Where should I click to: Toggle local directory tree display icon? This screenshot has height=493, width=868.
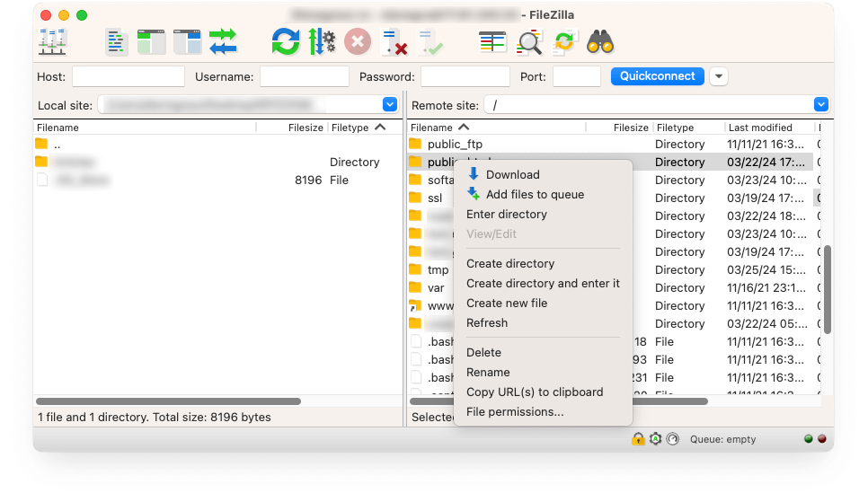coord(152,42)
